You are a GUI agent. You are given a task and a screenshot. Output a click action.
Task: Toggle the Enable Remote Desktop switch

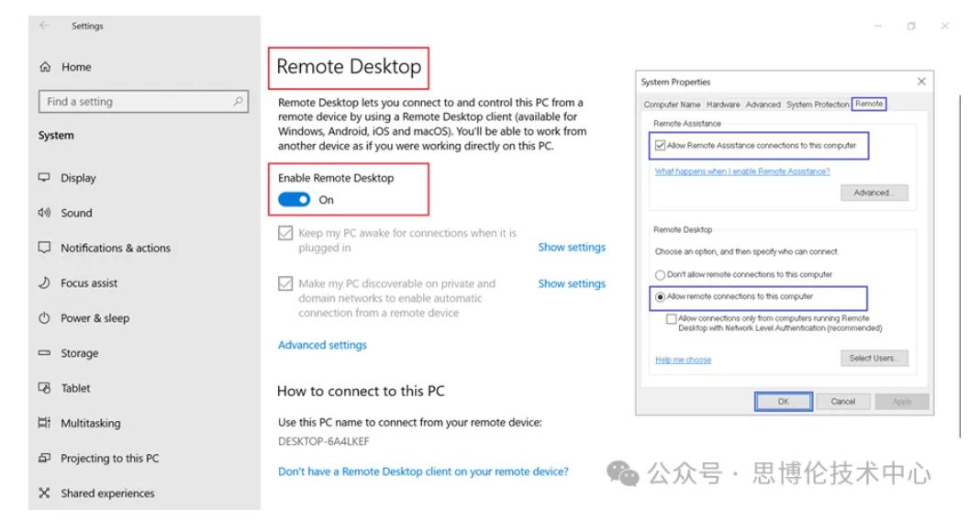[295, 200]
